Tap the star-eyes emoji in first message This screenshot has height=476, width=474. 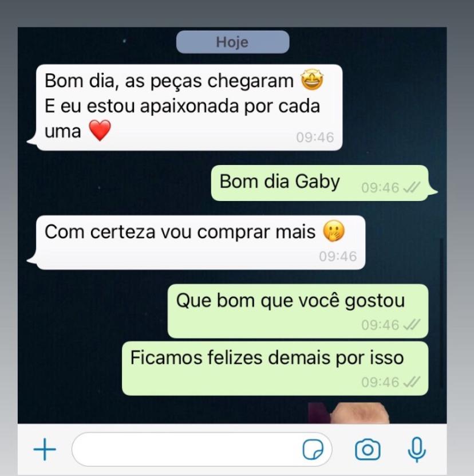pyautogui.click(x=312, y=80)
